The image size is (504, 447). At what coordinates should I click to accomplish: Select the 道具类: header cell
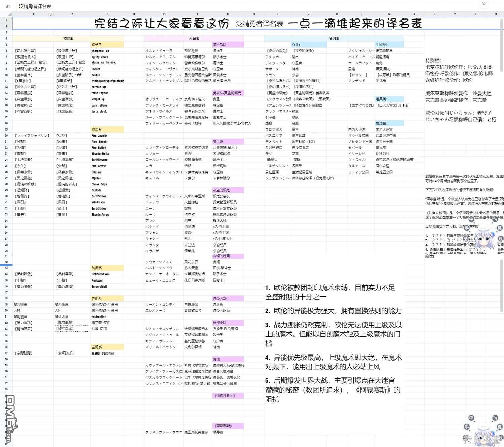[389, 99]
